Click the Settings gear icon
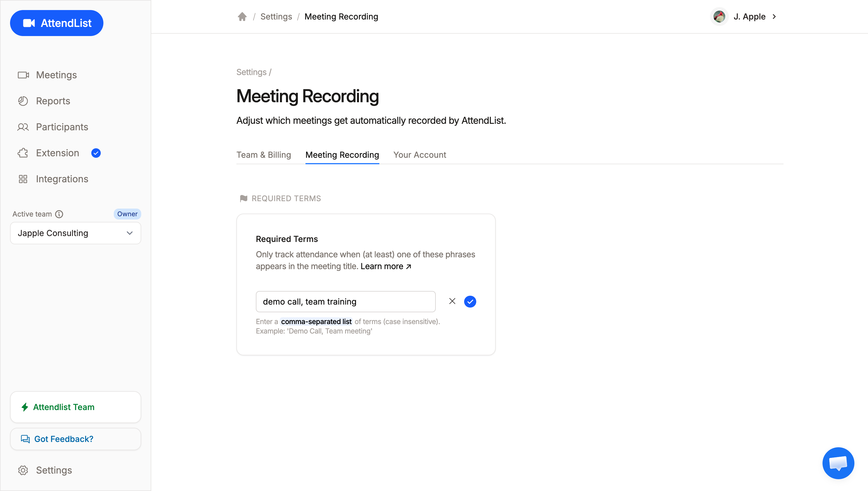The width and height of the screenshot is (868, 491). (23, 470)
